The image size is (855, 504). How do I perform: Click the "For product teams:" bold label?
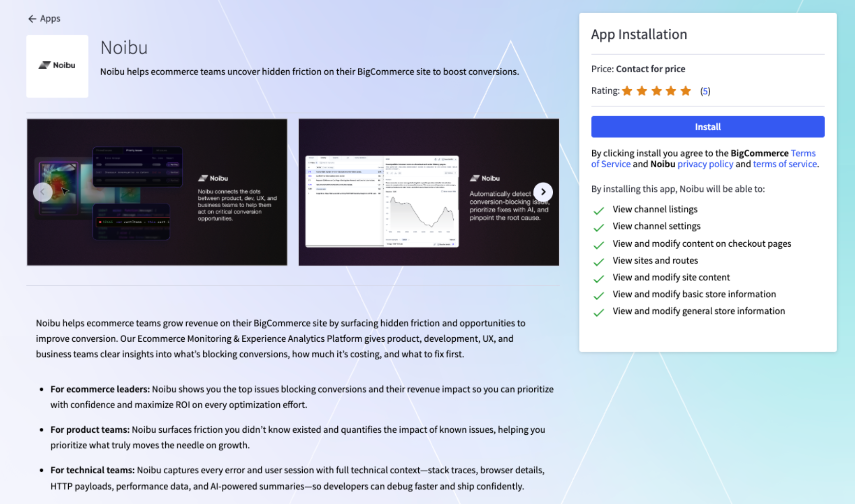(90, 429)
